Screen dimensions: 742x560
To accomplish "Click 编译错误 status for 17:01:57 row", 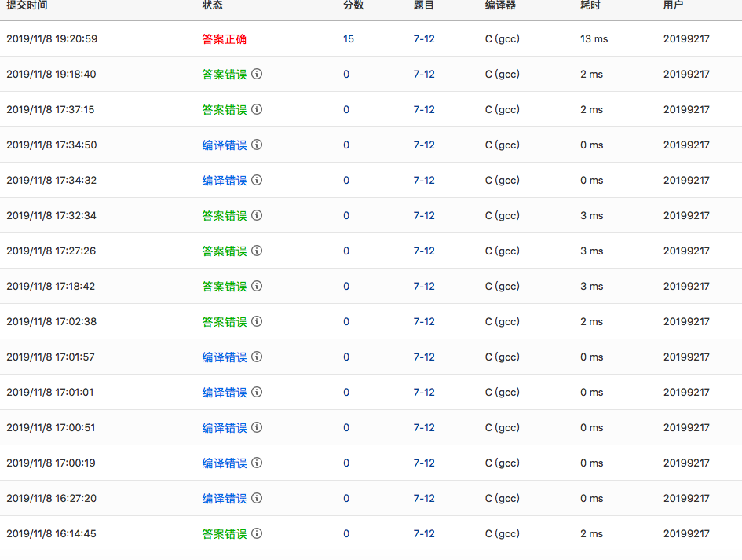I will (x=225, y=357).
